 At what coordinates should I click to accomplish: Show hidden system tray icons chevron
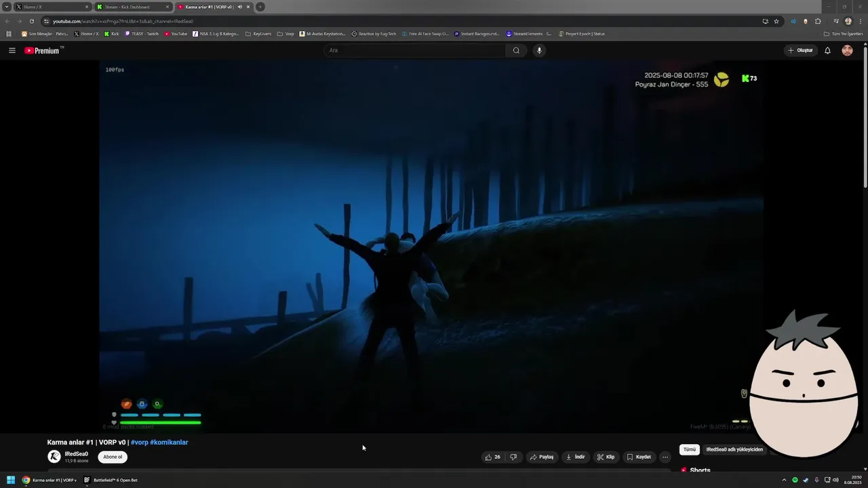click(x=784, y=480)
